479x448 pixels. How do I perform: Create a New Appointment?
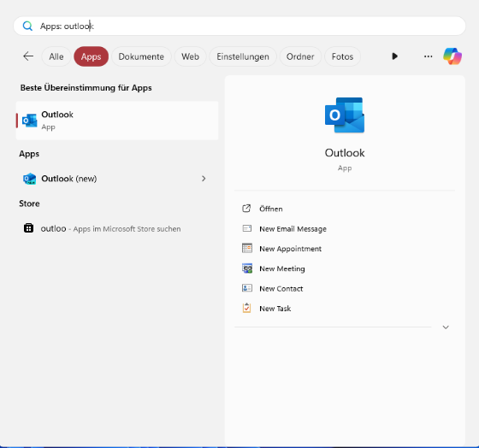coord(290,249)
